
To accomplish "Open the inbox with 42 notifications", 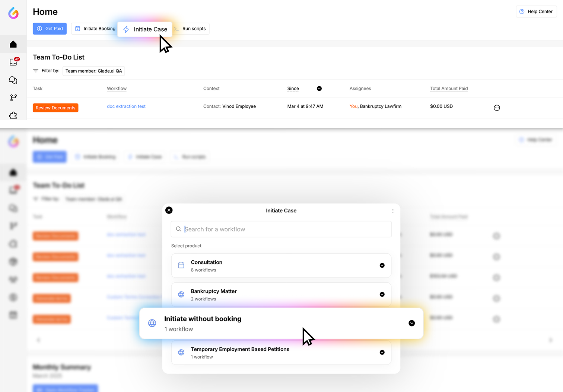I will click(x=13, y=62).
